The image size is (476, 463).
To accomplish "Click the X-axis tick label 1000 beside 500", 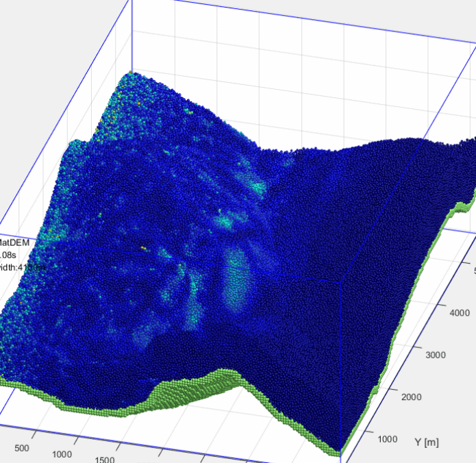I will [x=62, y=455].
